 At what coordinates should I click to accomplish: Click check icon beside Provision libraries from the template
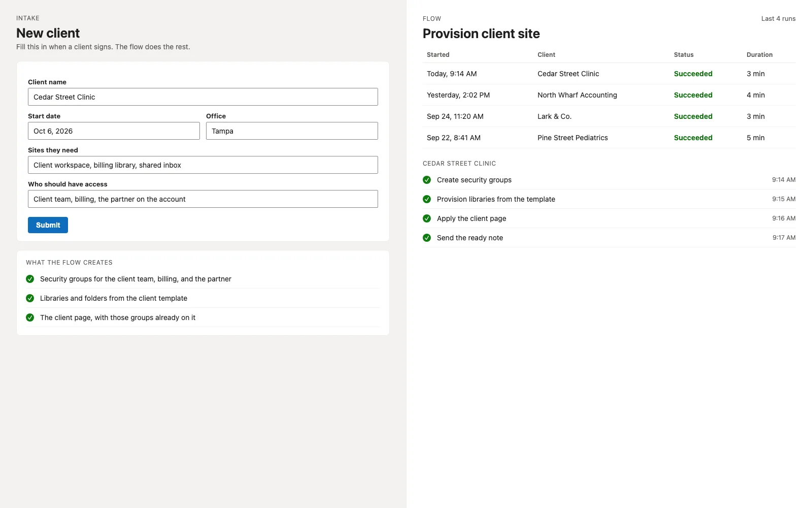click(x=427, y=199)
